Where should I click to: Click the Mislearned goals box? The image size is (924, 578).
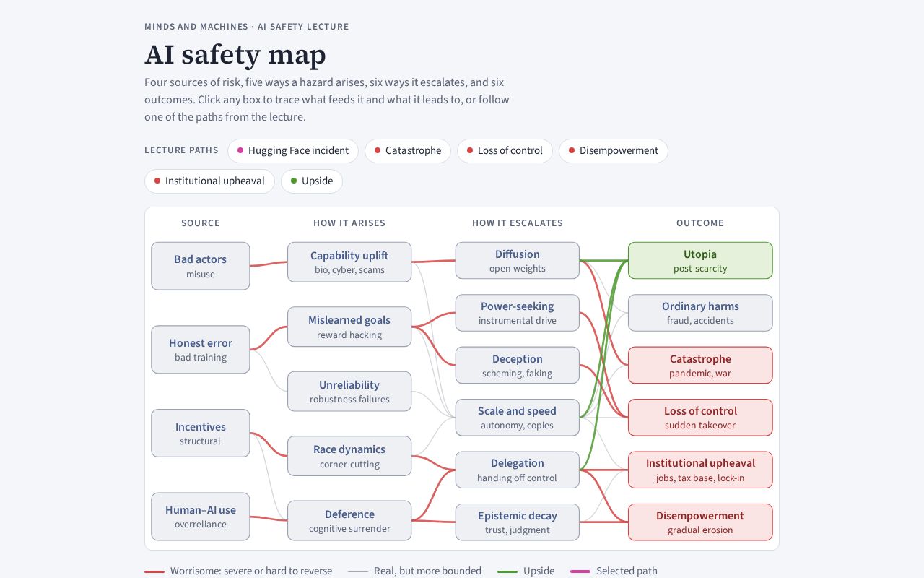point(349,327)
